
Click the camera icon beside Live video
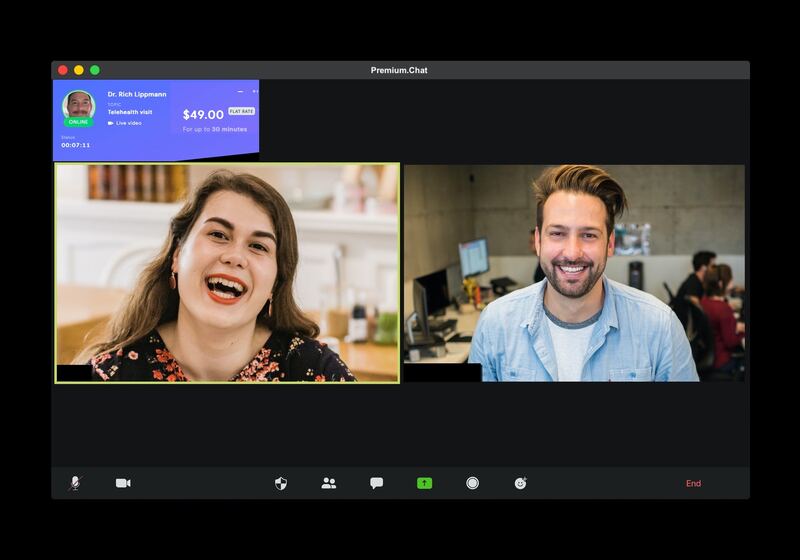coord(111,123)
